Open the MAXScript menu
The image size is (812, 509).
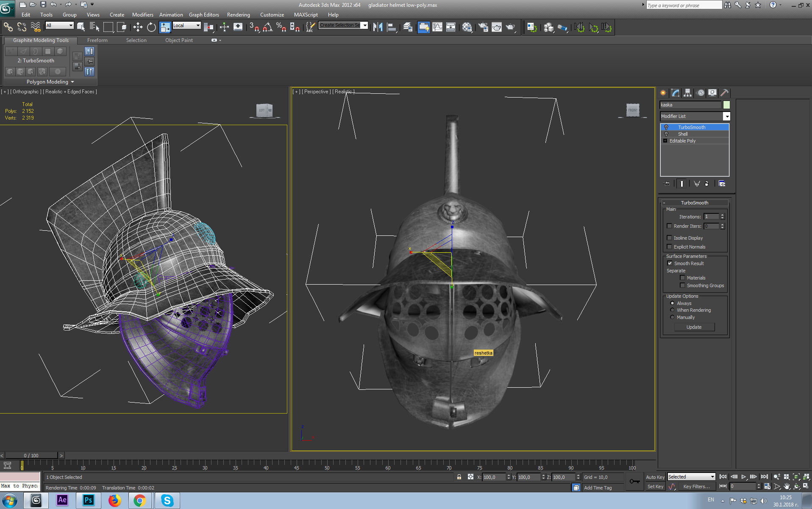[306, 14]
